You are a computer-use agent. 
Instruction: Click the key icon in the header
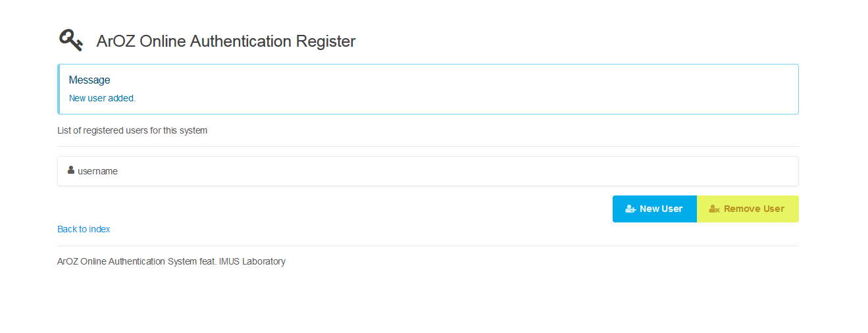[70, 40]
